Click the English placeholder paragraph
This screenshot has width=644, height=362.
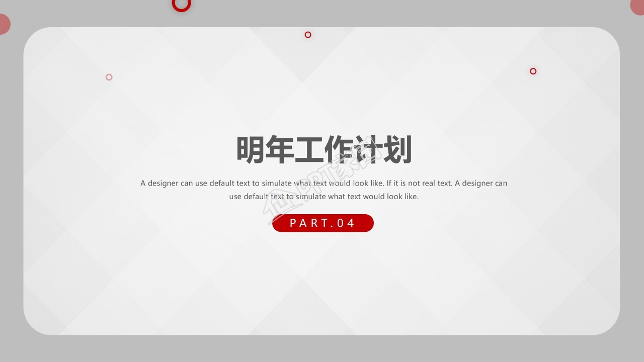point(324,190)
